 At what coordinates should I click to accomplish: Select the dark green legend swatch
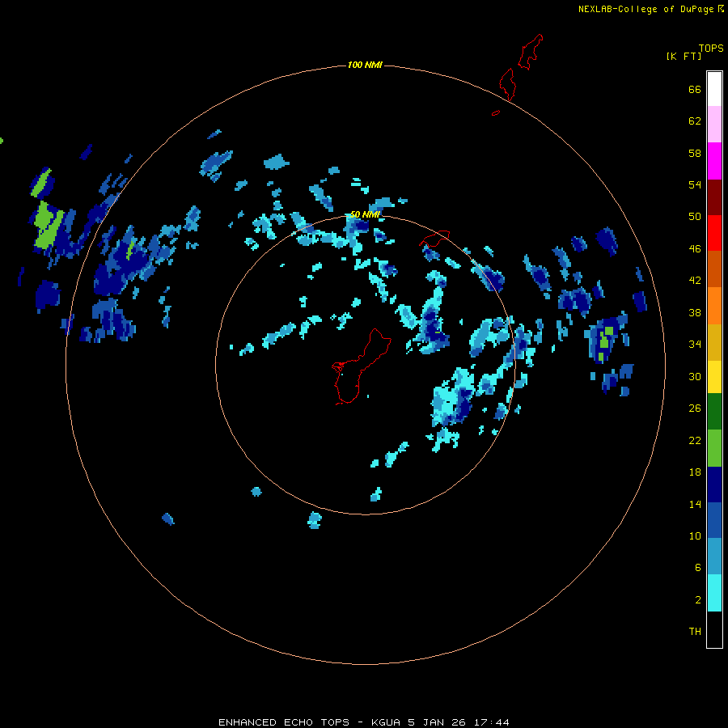(x=714, y=412)
